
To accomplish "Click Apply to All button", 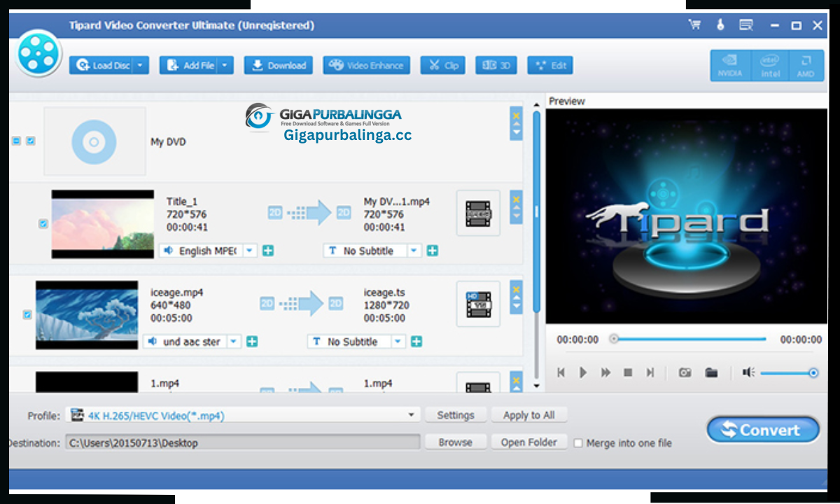I will 529,415.
